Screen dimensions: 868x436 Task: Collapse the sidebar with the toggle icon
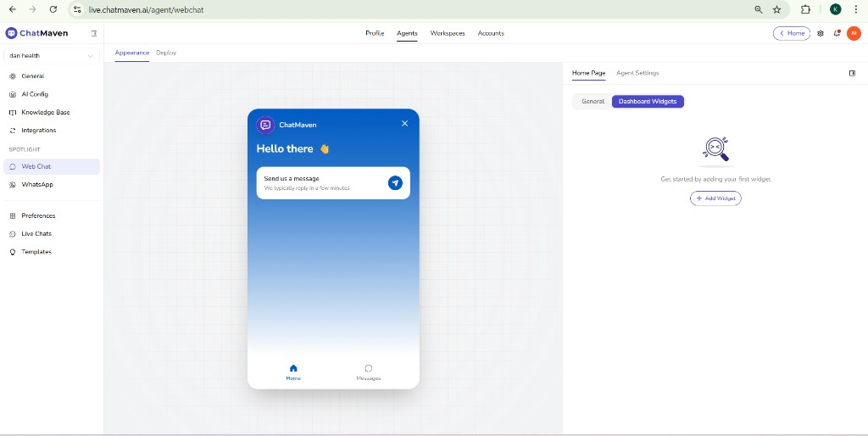pos(94,33)
